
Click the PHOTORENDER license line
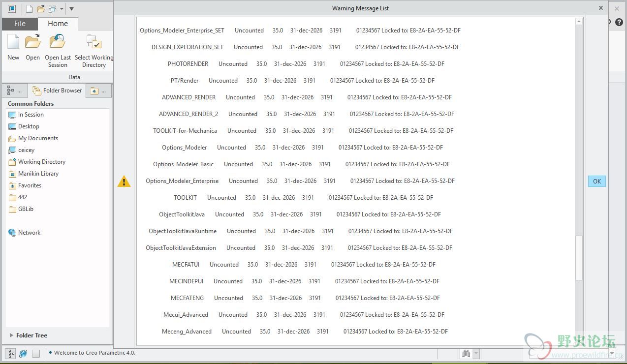306,64
